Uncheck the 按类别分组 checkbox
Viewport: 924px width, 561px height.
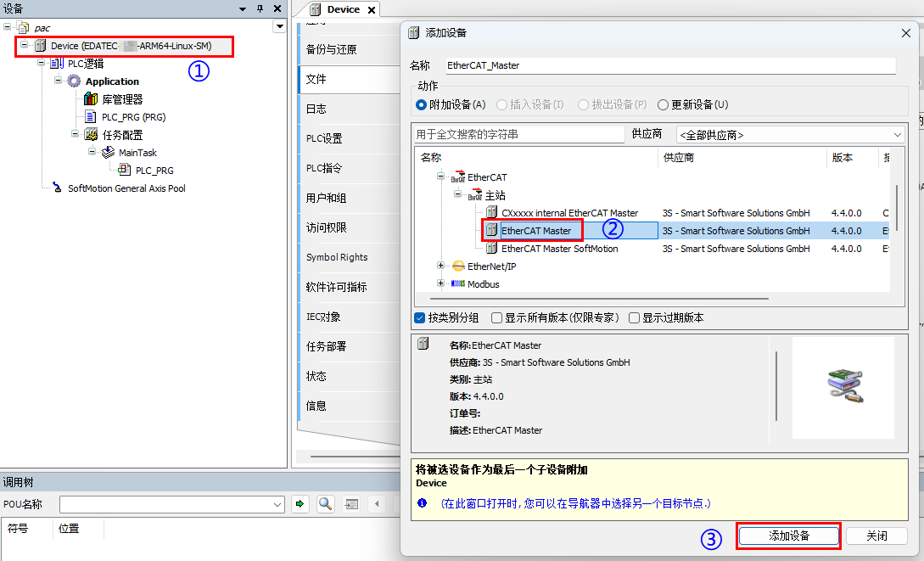click(419, 318)
